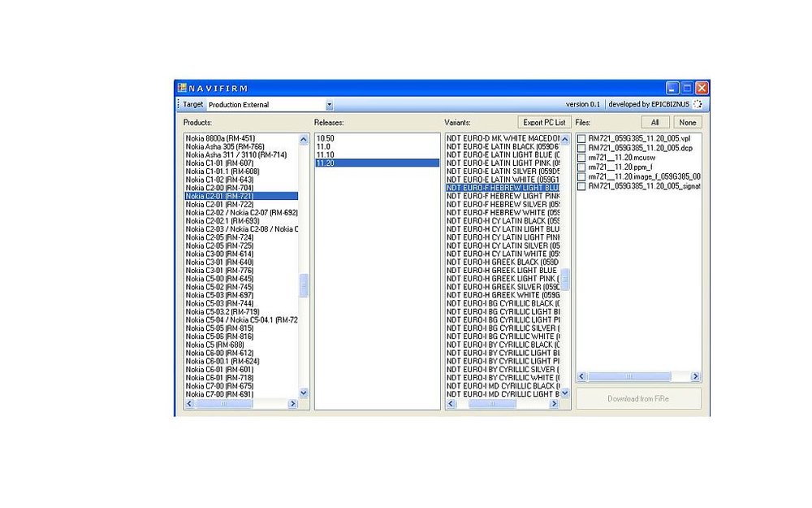Select Nokia C7-00 (RM-691)
The image size is (812, 508).
tap(241, 394)
